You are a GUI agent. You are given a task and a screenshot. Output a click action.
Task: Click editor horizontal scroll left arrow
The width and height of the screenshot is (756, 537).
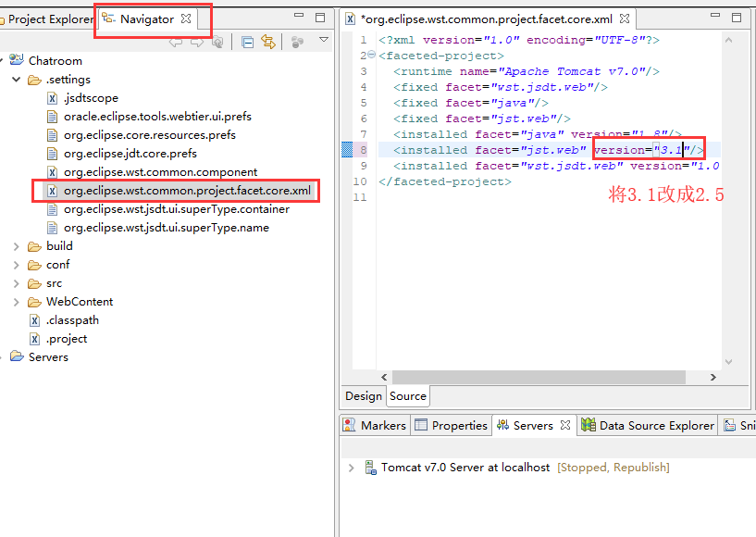click(384, 378)
